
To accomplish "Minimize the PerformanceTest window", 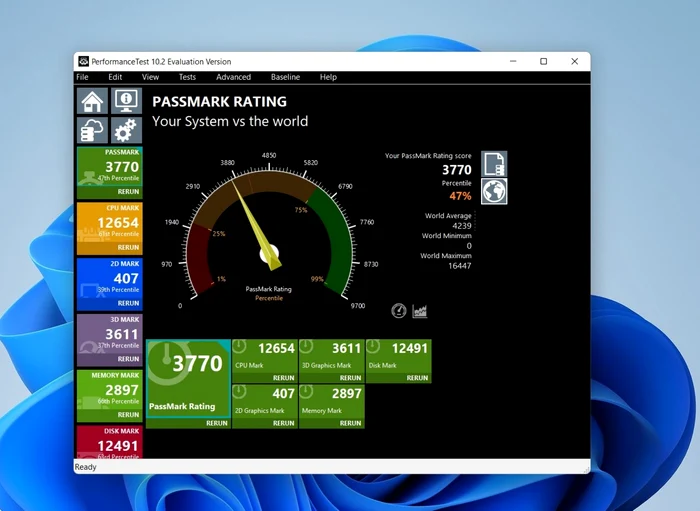I will click(513, 61).
